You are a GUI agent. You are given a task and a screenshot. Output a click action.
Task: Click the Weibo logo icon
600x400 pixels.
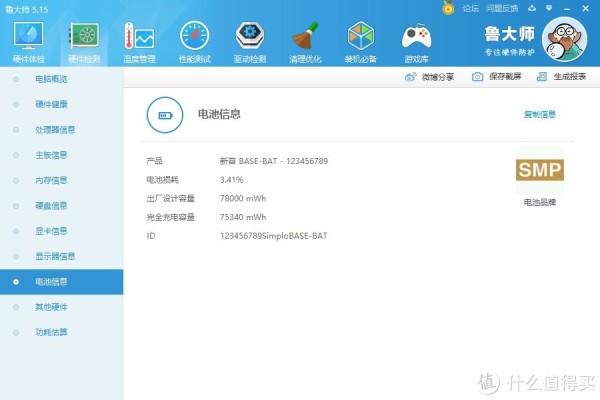click(x=410, y=77)
